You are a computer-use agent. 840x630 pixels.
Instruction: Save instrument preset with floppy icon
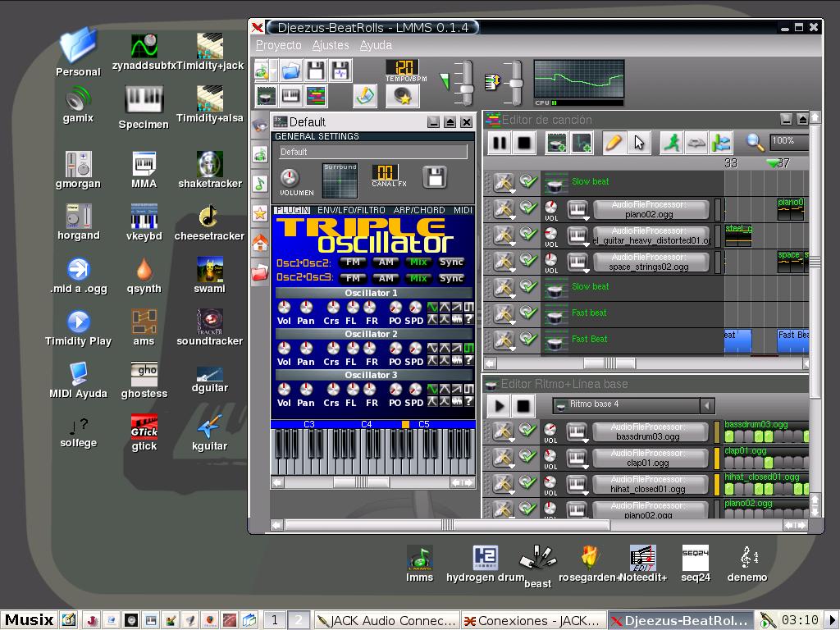[x=435, y=176]
